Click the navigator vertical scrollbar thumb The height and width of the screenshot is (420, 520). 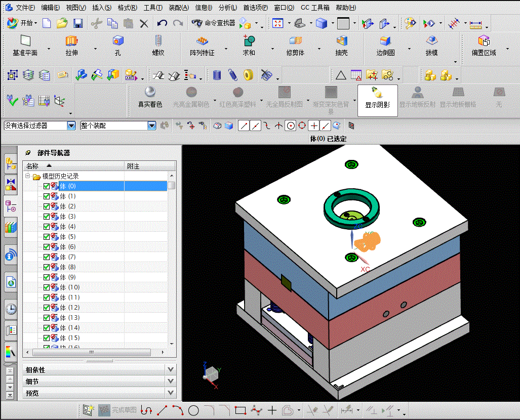click(172, 185)
